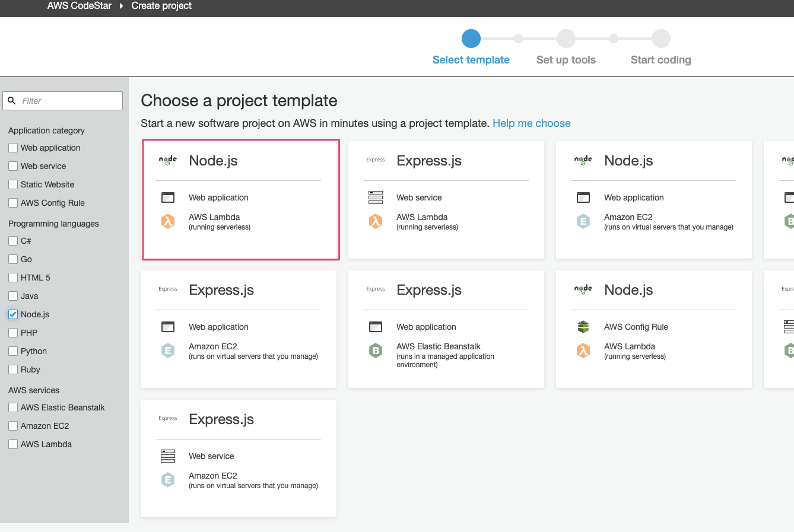Filter by AWS Elastic Beanstalk service checkbox
This screenshot has height=532, width=794.
pos(13,407)
